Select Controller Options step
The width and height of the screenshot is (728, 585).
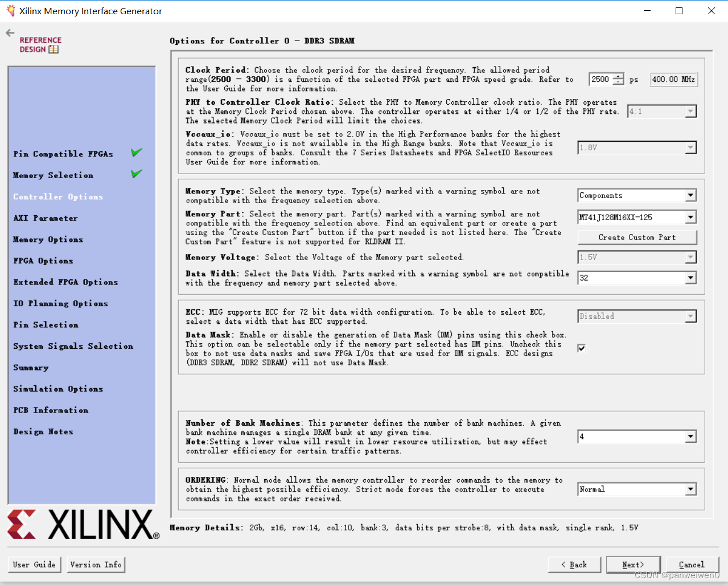[x=58, y=197]
